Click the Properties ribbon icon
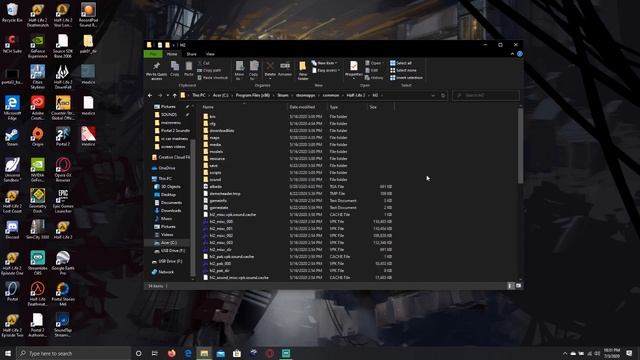 (x=353, y=69)
